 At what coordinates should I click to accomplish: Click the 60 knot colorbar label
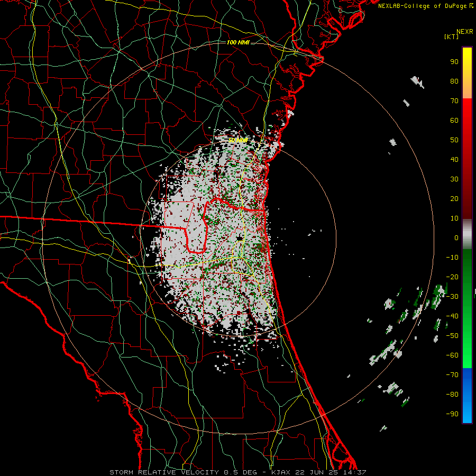click(454, 121)
